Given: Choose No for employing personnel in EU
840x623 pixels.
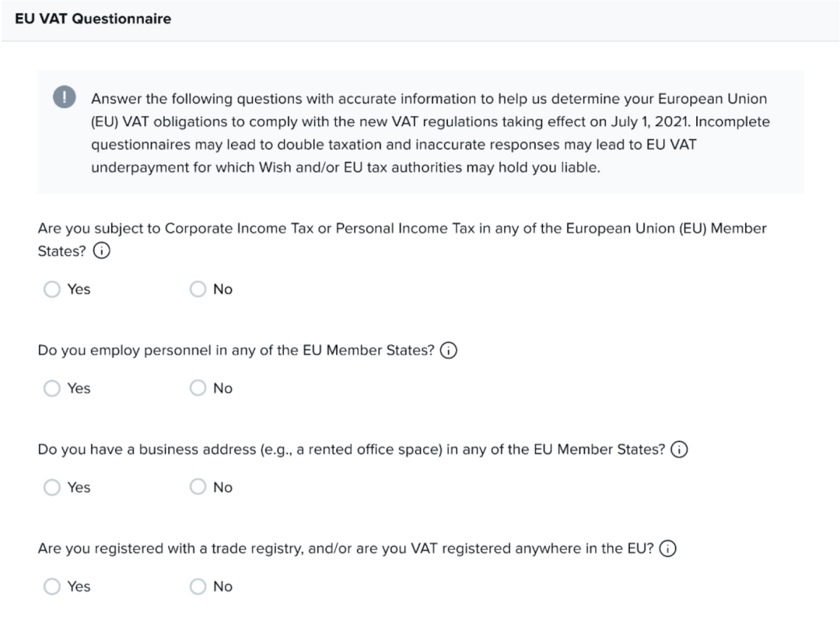Looking at the screenshot, I should (x=198, y=388).
